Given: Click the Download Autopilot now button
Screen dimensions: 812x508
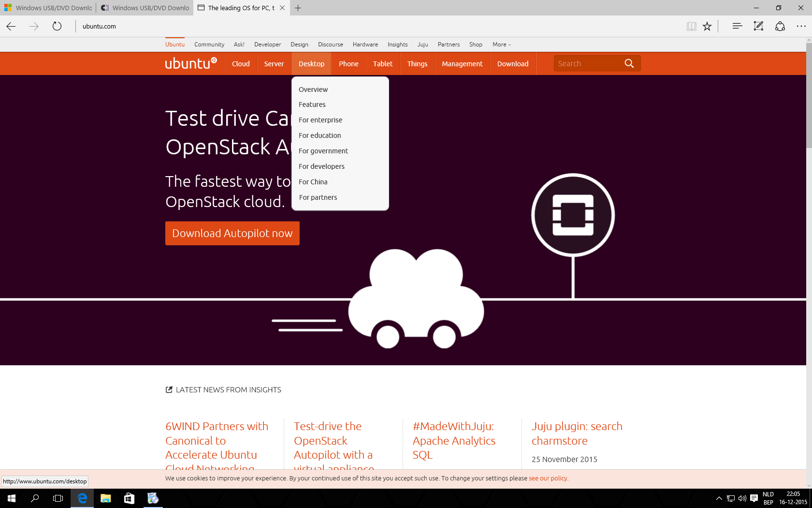Looking at the screenshot, I should [x=232, y=233].
